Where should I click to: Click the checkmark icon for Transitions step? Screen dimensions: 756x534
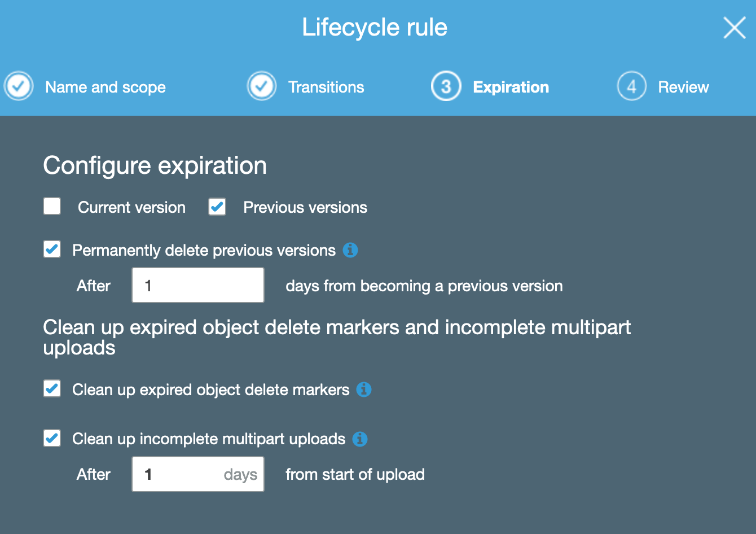(262, 86)
